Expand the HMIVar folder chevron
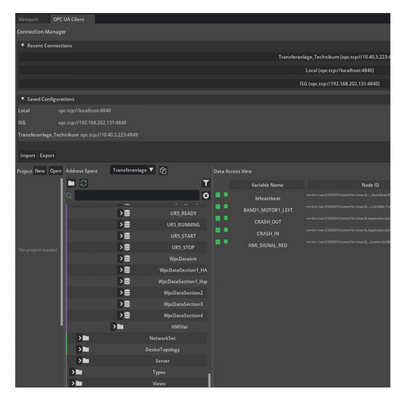The image size is (400, 400). [114, 327]
